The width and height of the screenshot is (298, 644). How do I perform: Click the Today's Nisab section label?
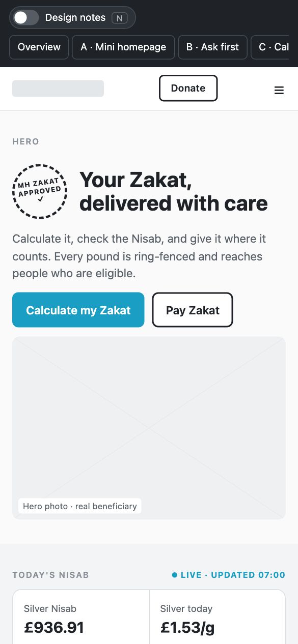pyautogui.click(x=51, y=575)
